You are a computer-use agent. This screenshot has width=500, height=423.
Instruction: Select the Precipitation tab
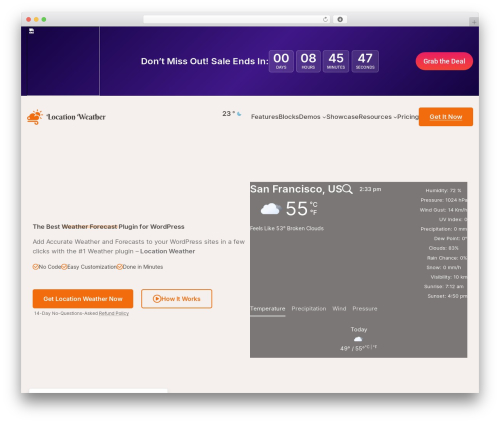pos(309,309)
